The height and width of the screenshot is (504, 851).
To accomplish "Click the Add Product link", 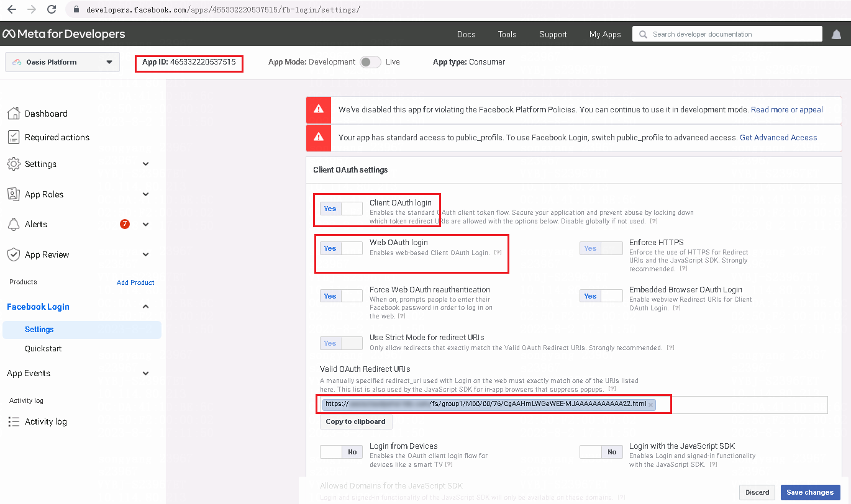I will click(135, 282).
